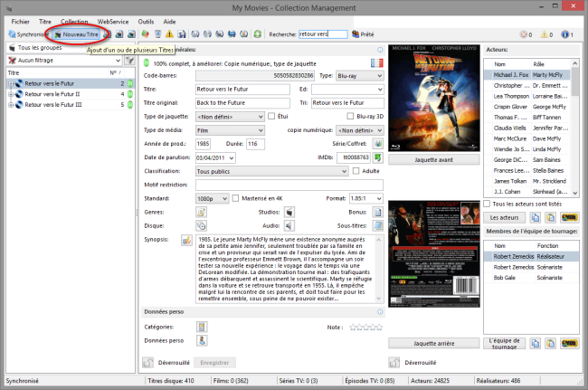The width and height of the screenshot is (588, 390).
Task: Open the Type de média Film dropdown
Action: click(230, 130)
